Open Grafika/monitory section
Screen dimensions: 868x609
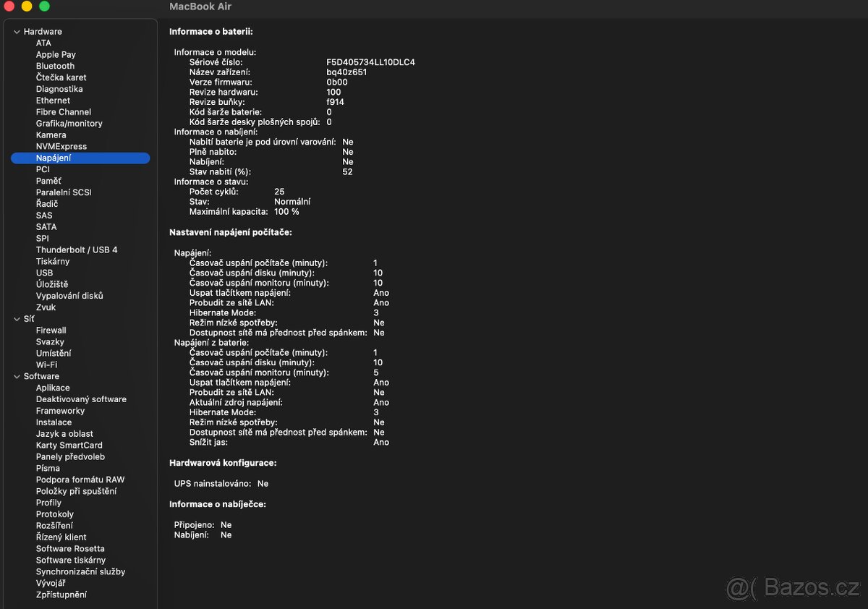[x=69, y=124]
